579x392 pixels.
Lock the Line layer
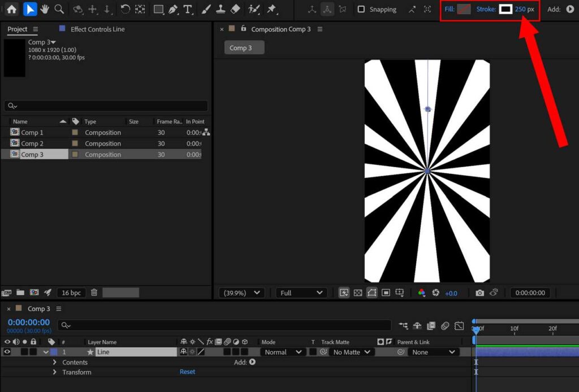(33, 352)
